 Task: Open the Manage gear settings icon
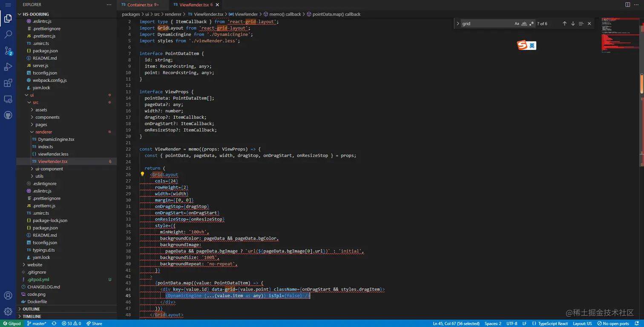pyautogui.click(x=8, y=312)
